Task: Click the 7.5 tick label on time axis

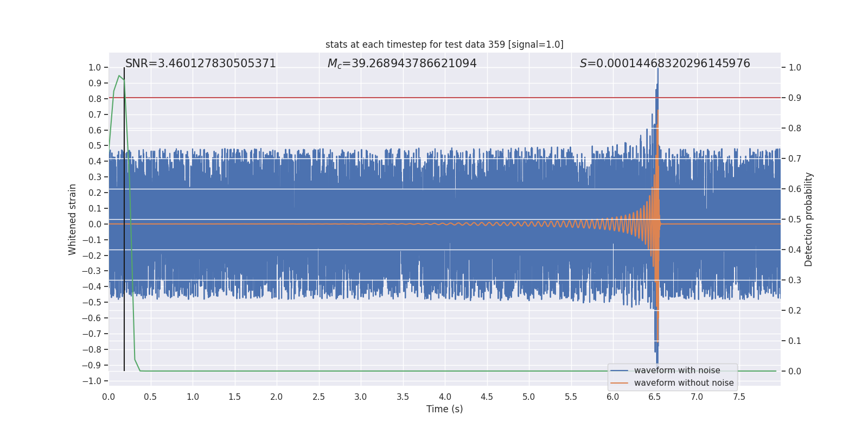Action: [x=739, y=397]
